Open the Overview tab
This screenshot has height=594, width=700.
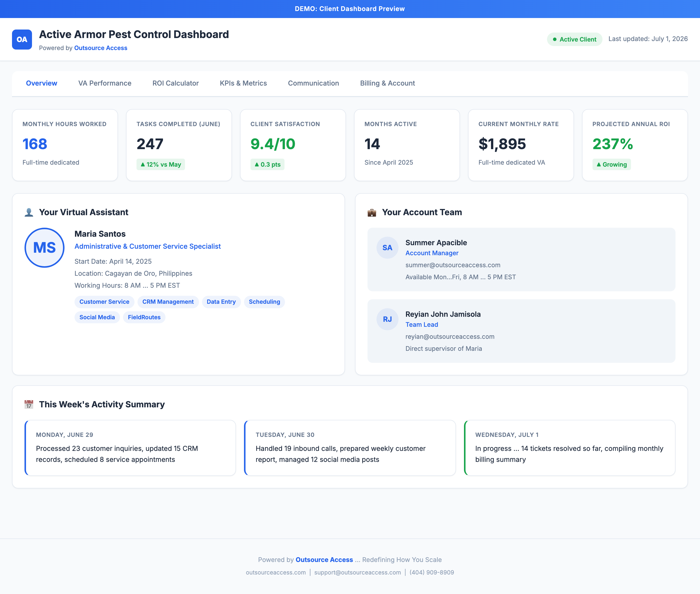pos(41,83)
